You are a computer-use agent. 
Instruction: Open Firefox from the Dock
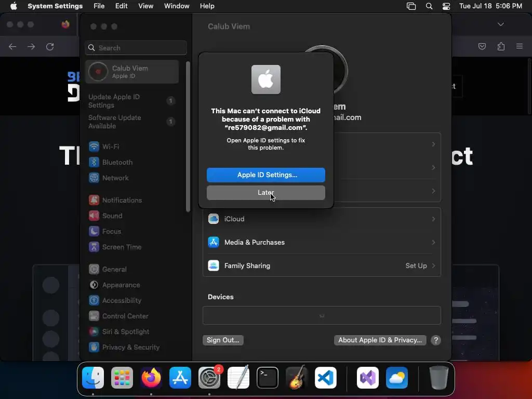click(x=151, y=378)
